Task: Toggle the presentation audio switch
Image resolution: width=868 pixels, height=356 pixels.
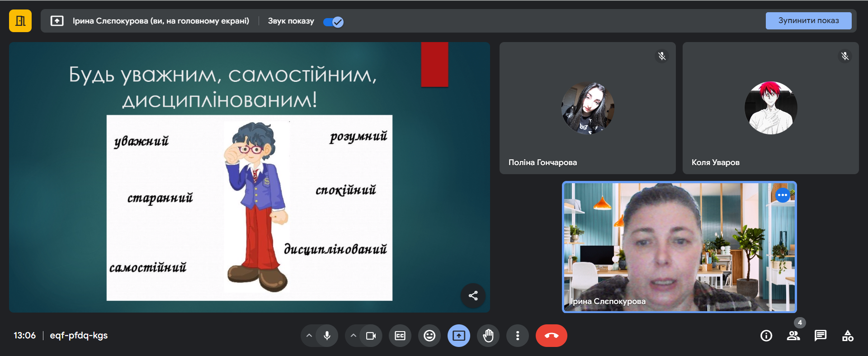Action: tap(334, 22)
